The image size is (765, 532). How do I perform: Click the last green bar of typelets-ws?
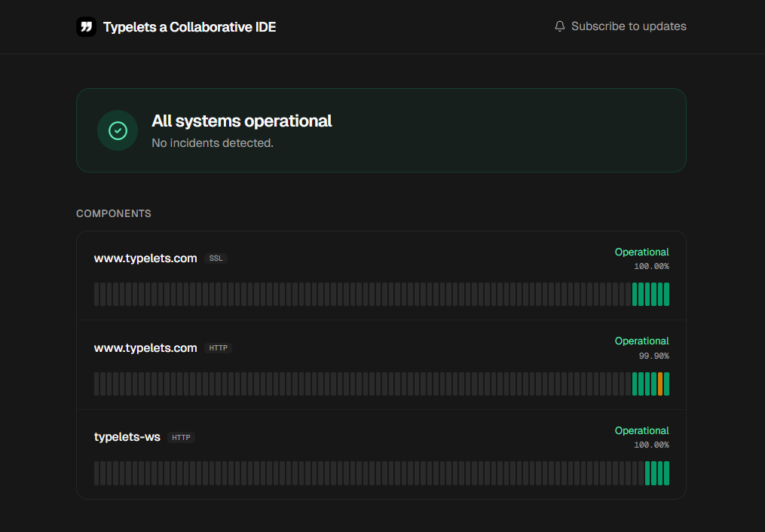666,473
